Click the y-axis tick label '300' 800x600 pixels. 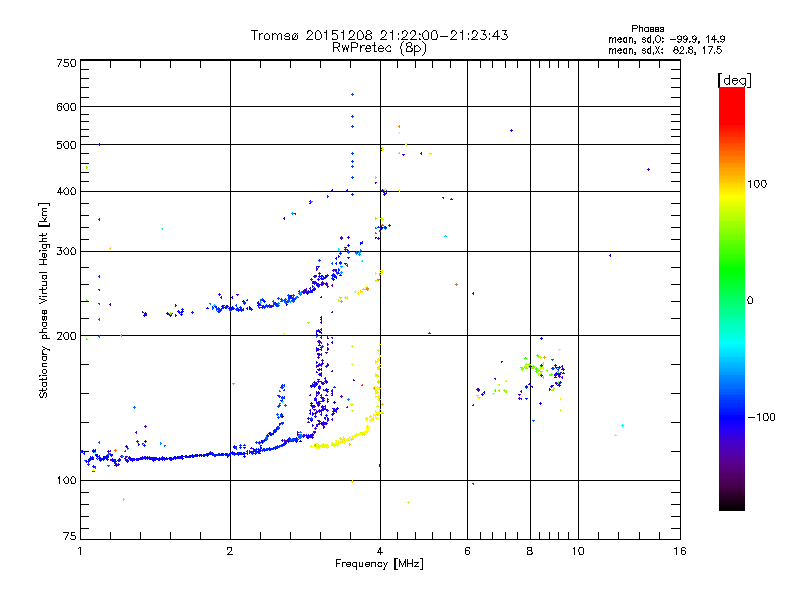coord(66,252)
